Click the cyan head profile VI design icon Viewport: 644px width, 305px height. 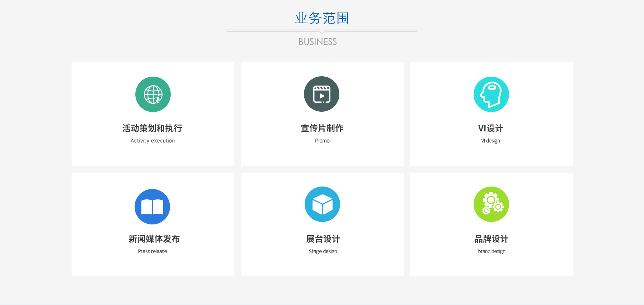click(x=491, y=94)
